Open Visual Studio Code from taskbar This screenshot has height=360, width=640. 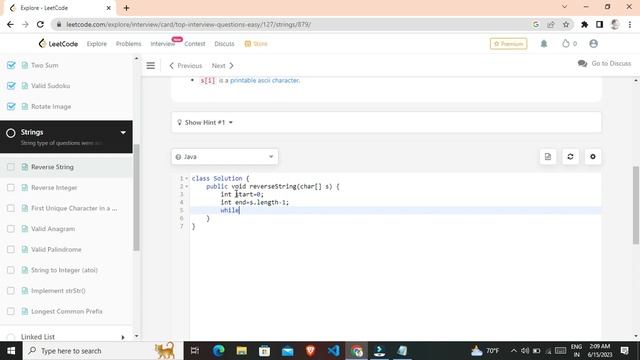(x=333, y=351)
